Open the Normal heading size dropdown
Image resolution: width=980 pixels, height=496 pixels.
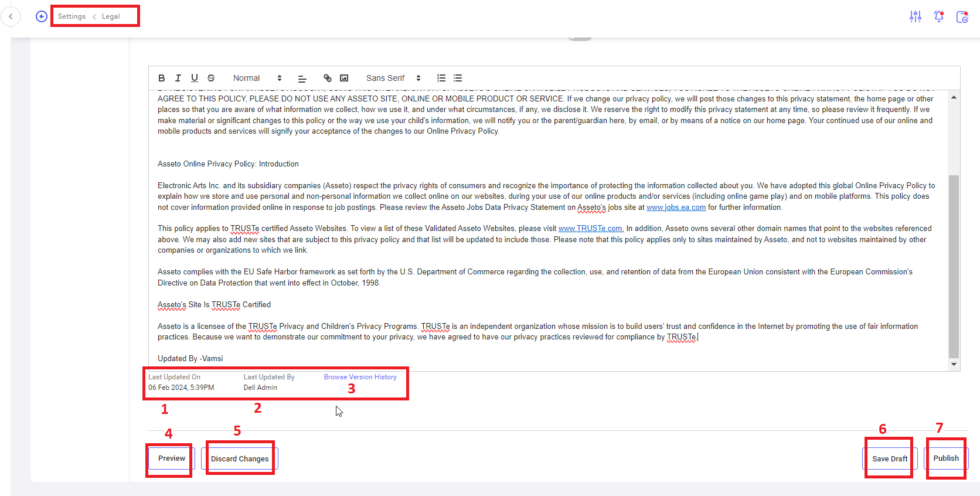pos(257,78)
